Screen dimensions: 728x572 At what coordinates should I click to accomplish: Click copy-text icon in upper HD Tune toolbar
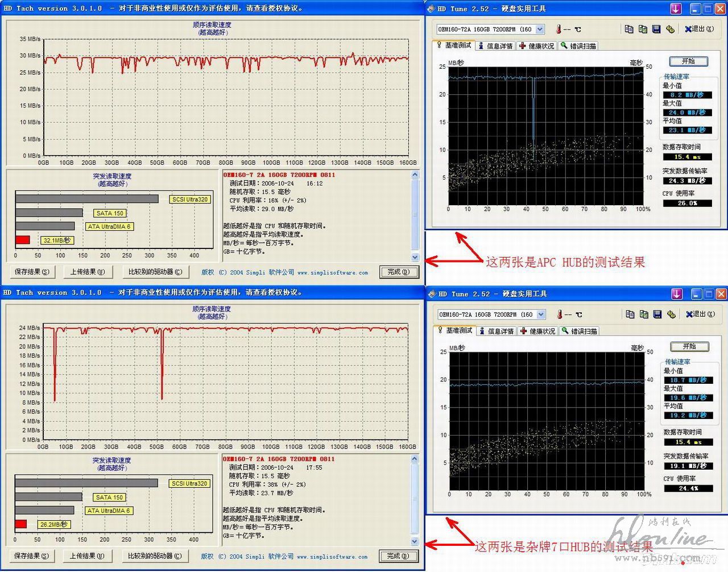pyautogui.click(x=628, y=29)
